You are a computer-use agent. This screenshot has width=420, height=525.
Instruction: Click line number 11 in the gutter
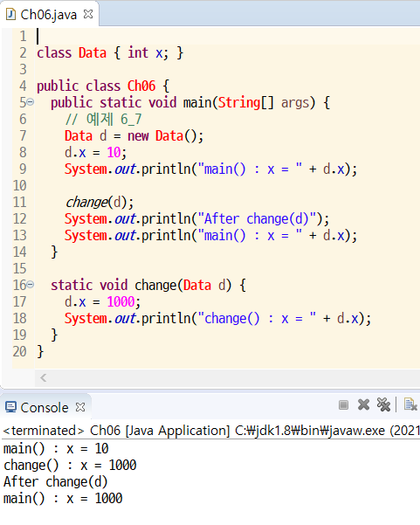tap(20, 202)
